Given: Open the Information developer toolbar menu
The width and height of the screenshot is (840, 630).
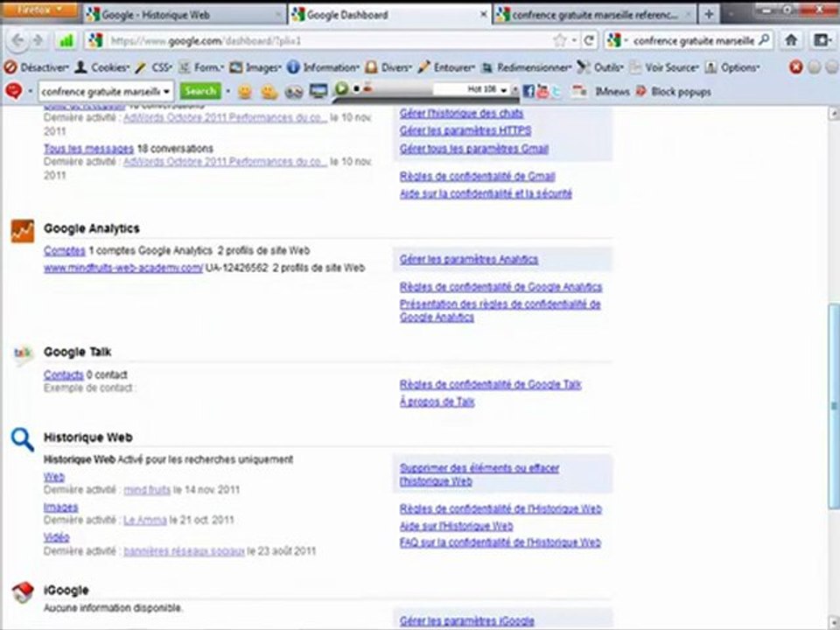Looking at the screenshot, I should point(323,67).
